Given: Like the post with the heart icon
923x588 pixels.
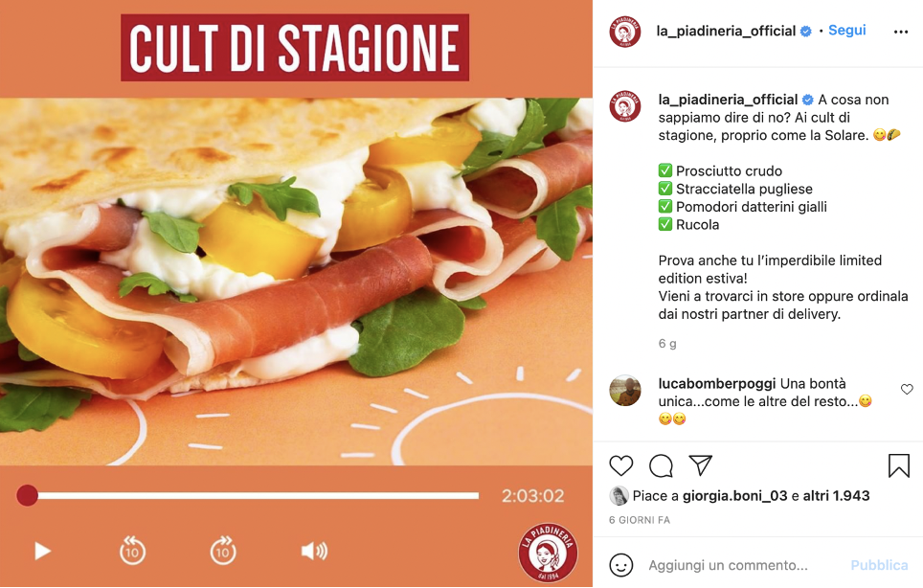Looking at the screenshot, I should pyautogui.click(x=620, y=465).
